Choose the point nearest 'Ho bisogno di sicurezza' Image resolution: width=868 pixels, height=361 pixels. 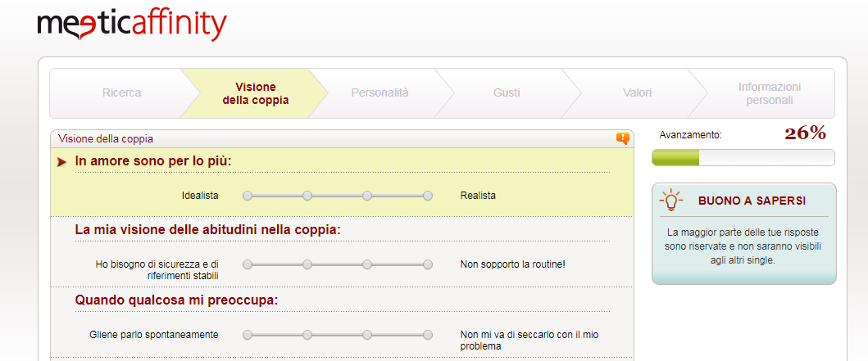tap(248, 264)
